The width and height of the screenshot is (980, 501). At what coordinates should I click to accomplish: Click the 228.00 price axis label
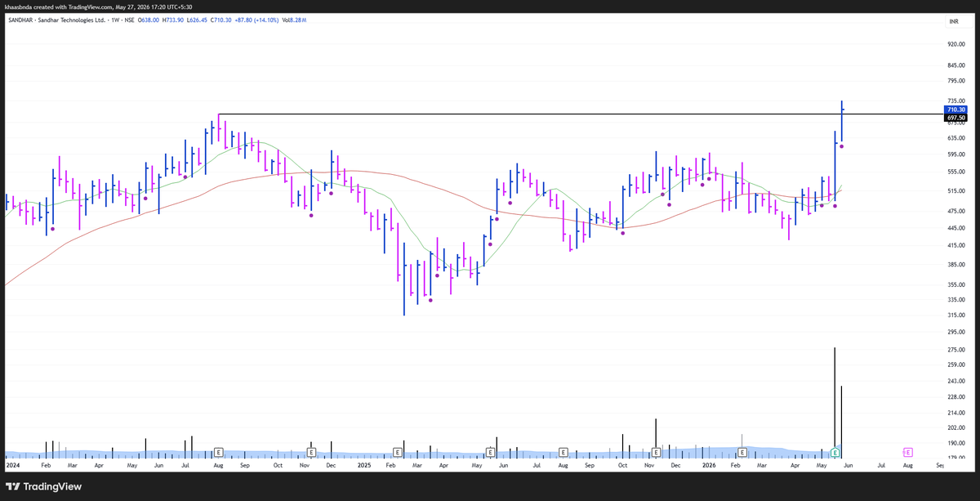[956, 396]
